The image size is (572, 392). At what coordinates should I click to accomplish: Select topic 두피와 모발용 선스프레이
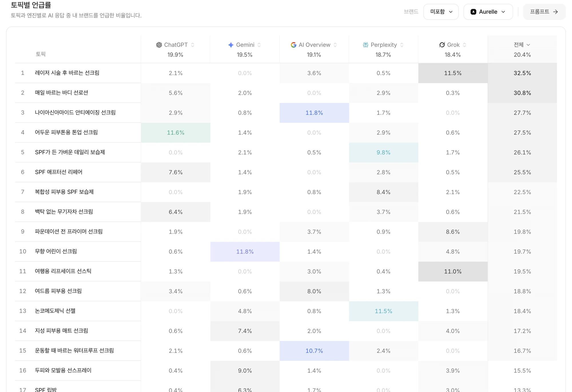click(63, 370)
